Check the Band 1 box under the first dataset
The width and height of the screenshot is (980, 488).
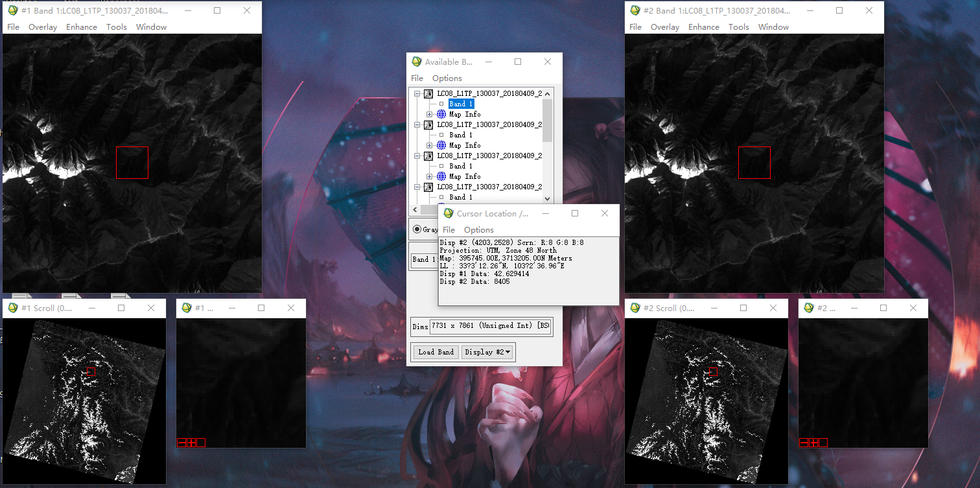pyautogui.click(x=441, y=104)
